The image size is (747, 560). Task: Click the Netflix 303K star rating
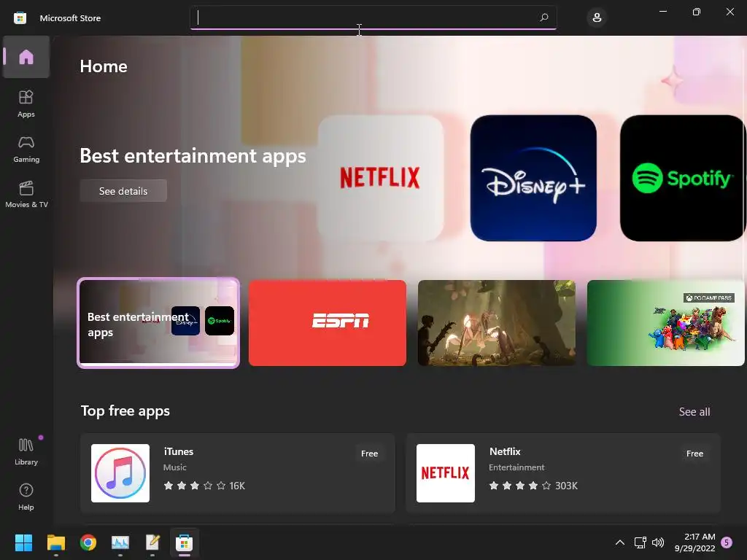533,486
